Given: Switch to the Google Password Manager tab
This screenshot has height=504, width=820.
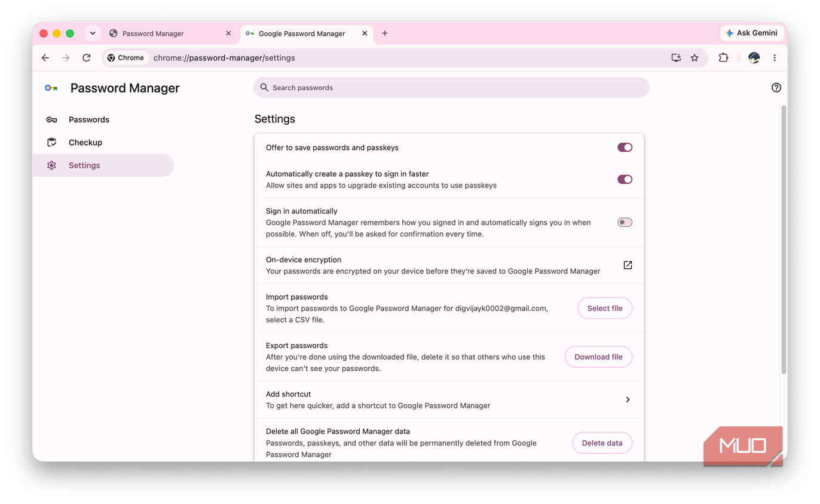Looking at the screenshot, I should tap(307, 33).
